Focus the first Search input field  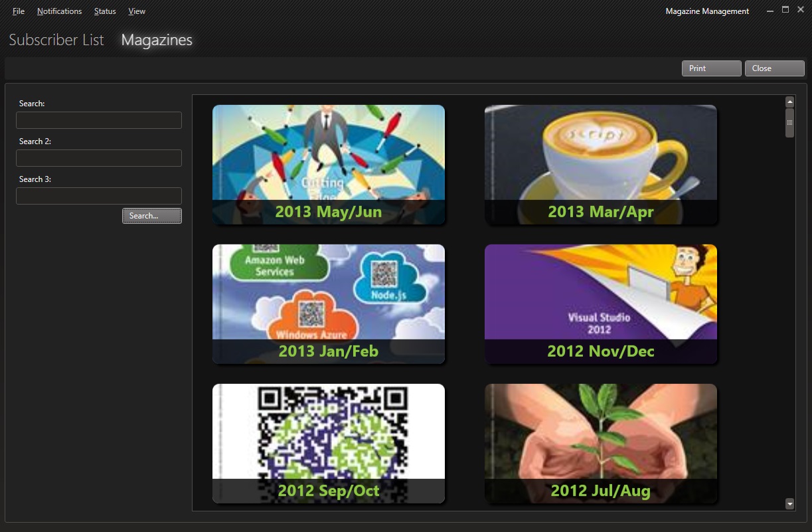click(x=99, y=120)
